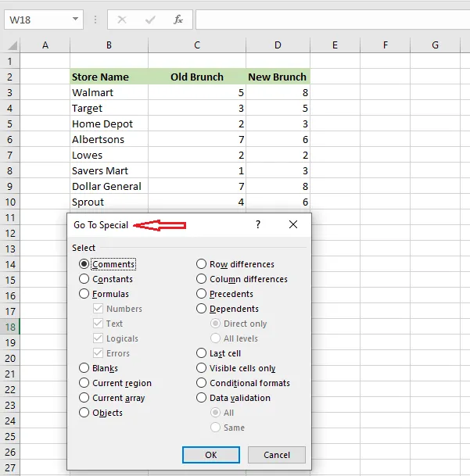Viewport: 470px width, 476px height.
Task: Click row 10 header
Action: (x=10, y=202)
